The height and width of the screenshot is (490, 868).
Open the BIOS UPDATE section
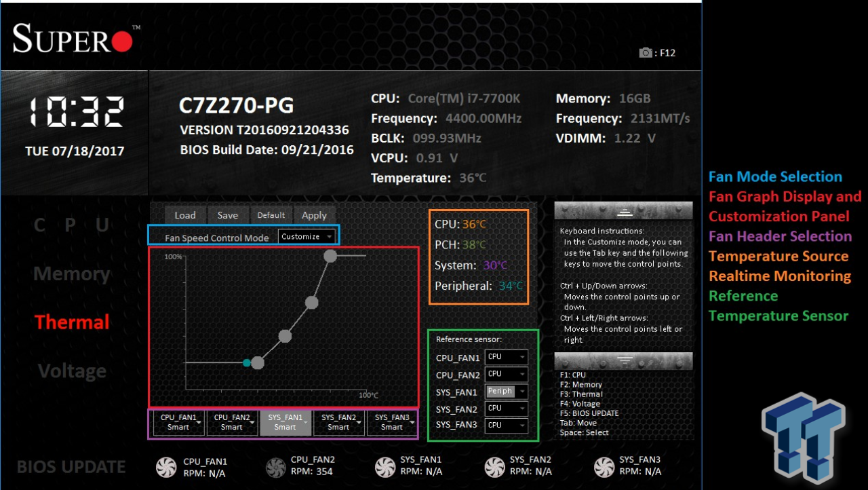point(71,467)
